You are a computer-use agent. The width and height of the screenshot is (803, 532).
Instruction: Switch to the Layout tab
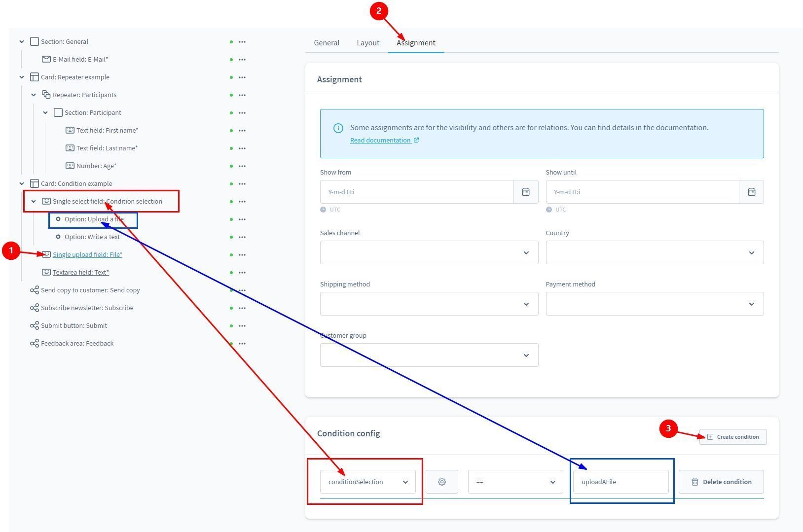[368, 43]
